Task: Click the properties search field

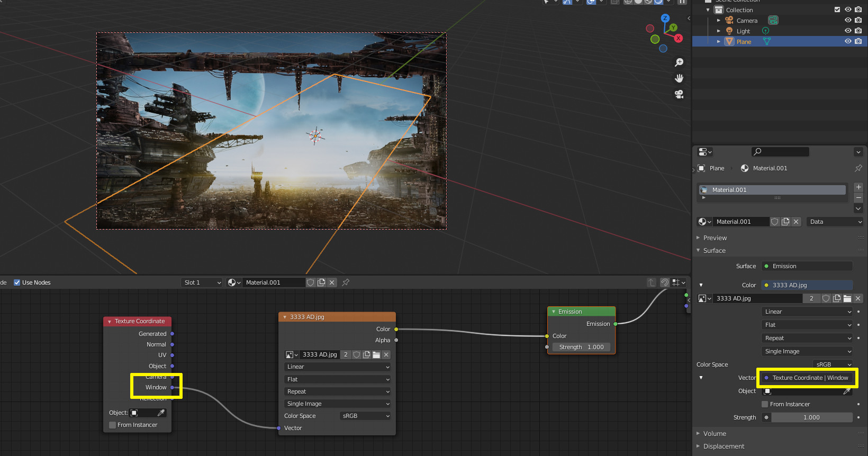Action: tap(780, 152)
